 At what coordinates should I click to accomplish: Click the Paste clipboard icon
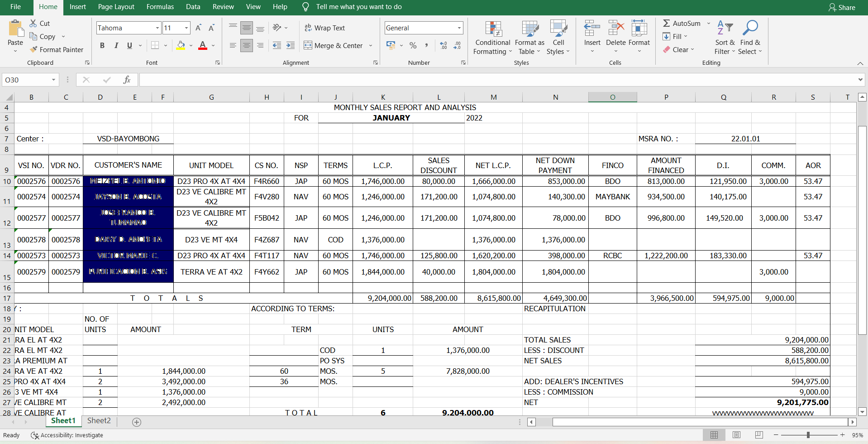tap(16, 28)
